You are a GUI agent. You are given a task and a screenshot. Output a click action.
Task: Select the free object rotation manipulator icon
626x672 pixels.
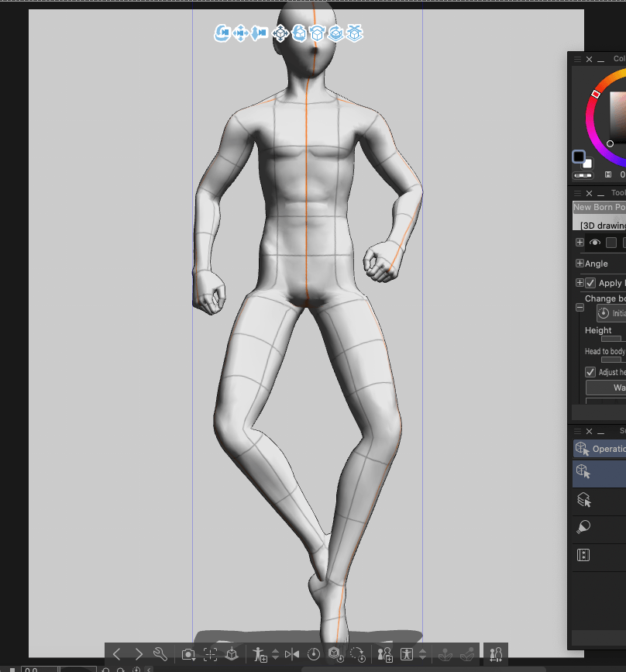click(x=299, y=33)
